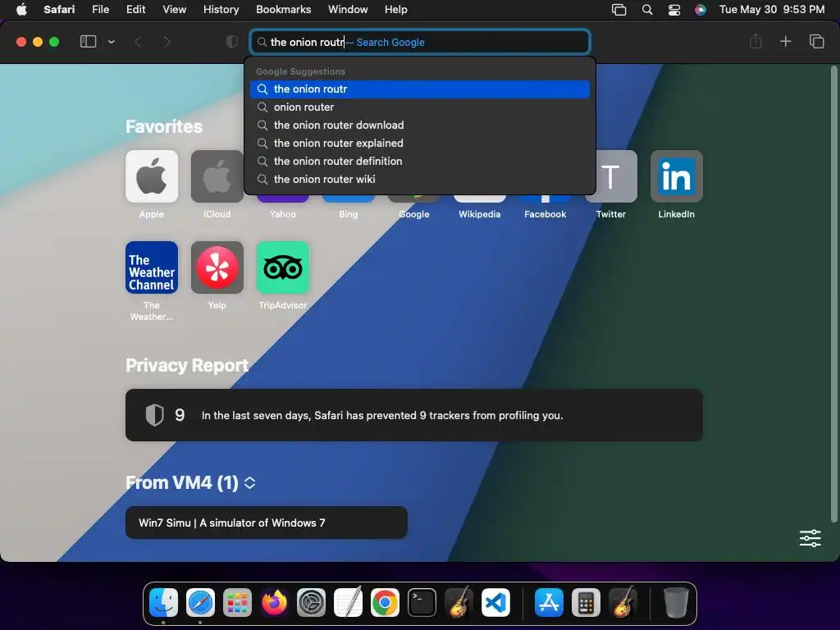Open TextEdit from the Dock
This screenshot has height=630, width=840.
coord(348,603)
